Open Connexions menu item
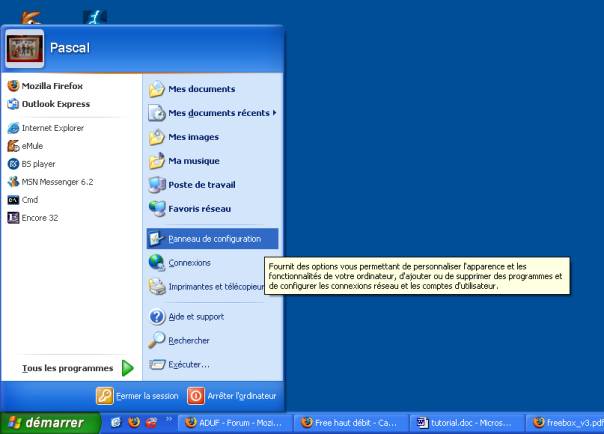The image size is (604, 434). coord(212,263)
